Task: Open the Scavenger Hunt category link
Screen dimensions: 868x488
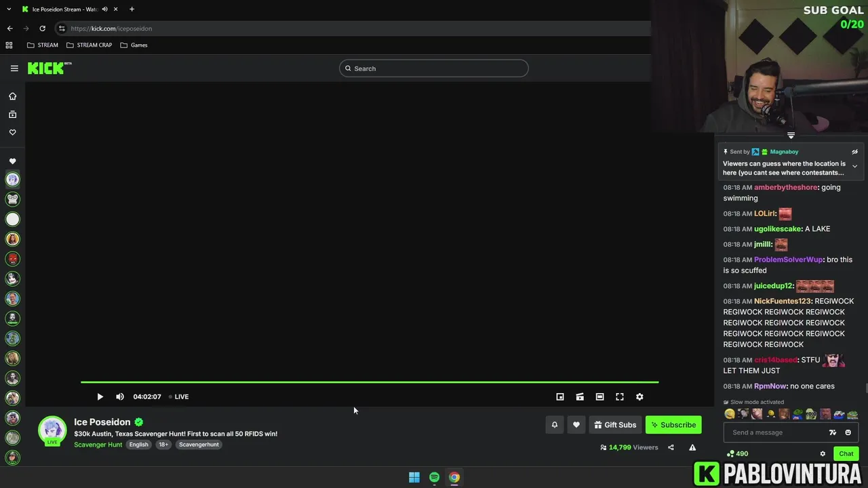Action: tap(98, 445)
